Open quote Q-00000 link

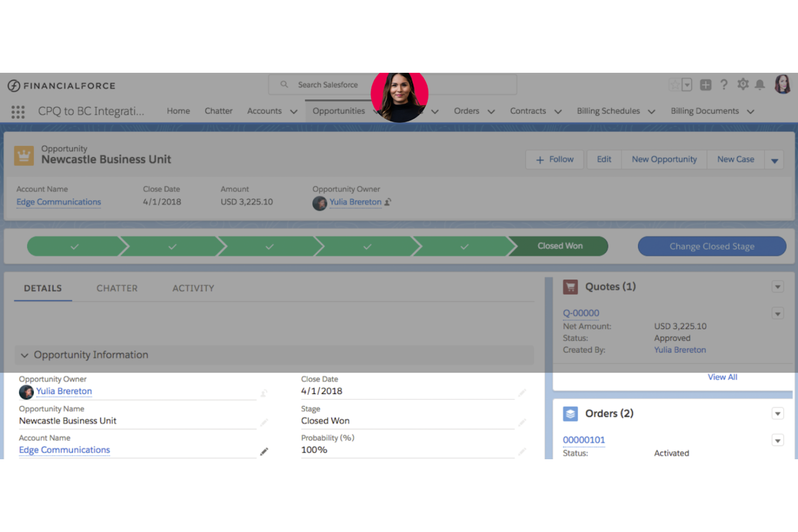(x=581, y=313)
